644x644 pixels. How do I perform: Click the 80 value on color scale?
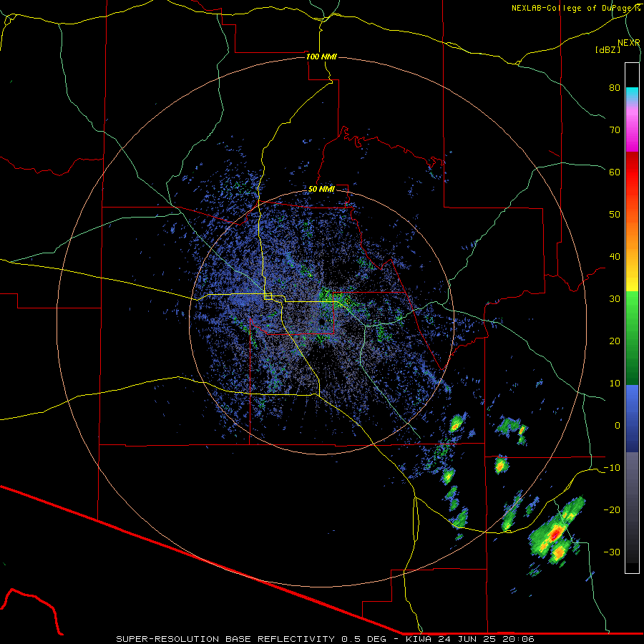click(615, 87)
